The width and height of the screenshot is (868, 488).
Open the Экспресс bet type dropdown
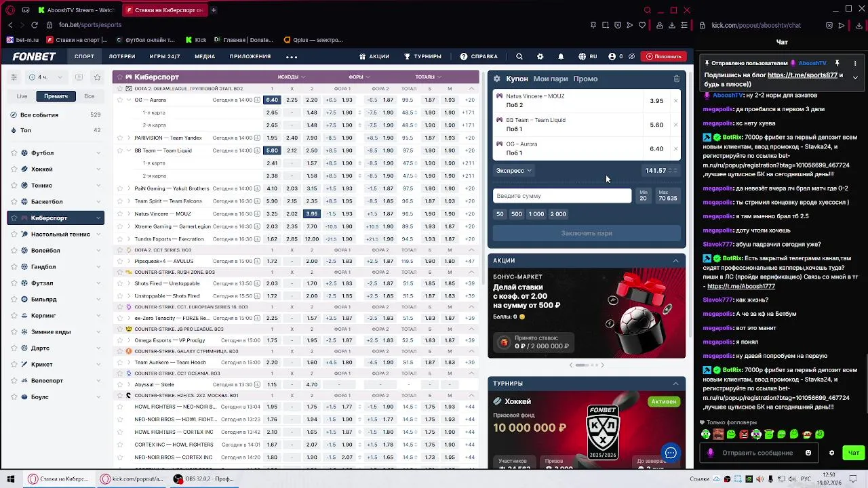point(514,171)
